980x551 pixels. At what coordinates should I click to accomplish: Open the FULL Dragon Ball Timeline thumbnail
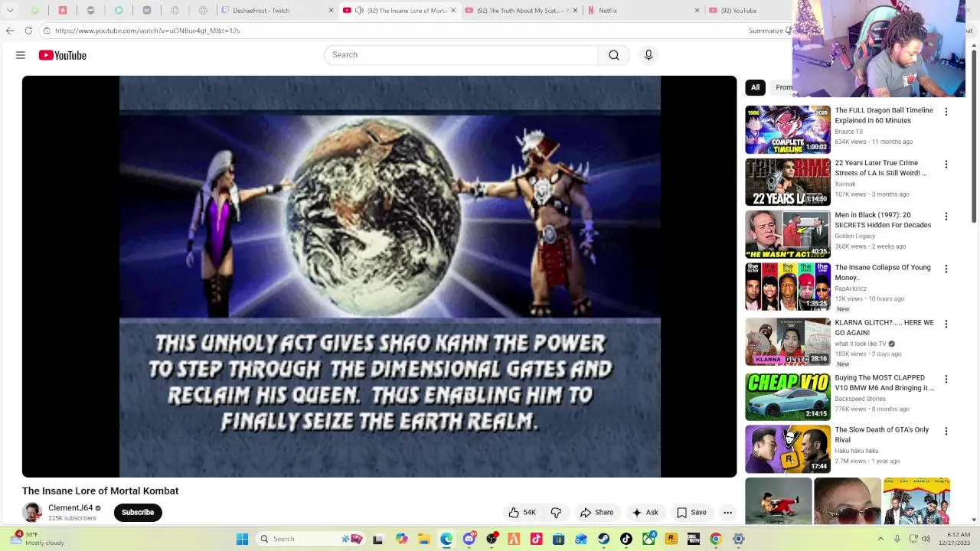pos(788,129)
